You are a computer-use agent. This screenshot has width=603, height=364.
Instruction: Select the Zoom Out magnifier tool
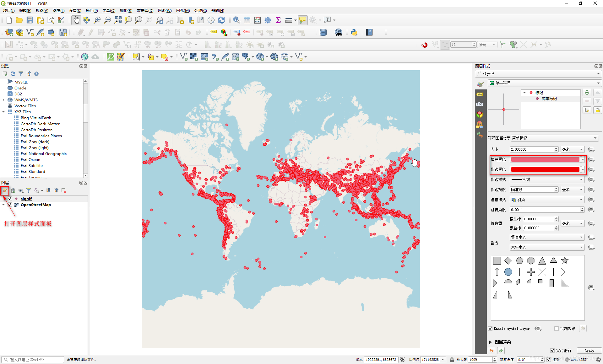(107, 20)
